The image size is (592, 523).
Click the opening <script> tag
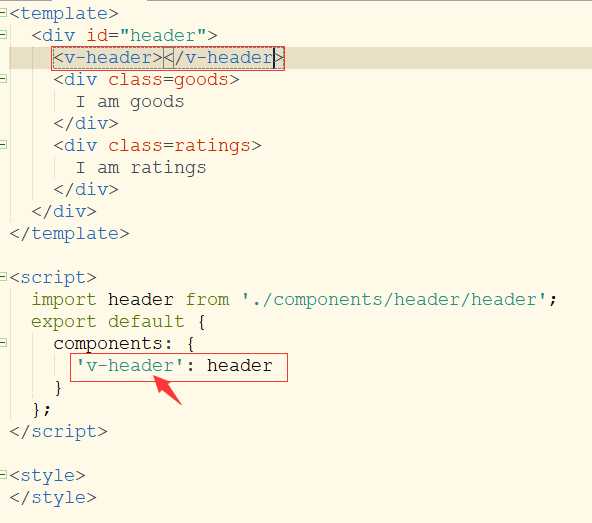[53, 278]
